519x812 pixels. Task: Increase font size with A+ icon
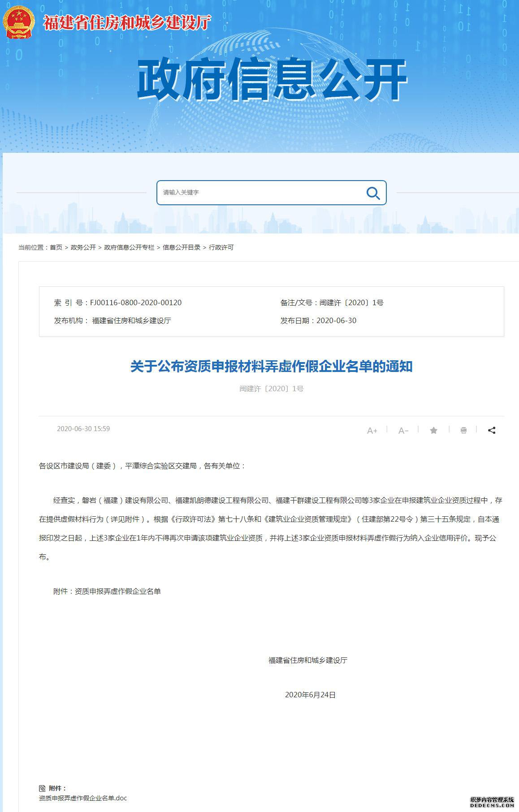click(372, 431)
